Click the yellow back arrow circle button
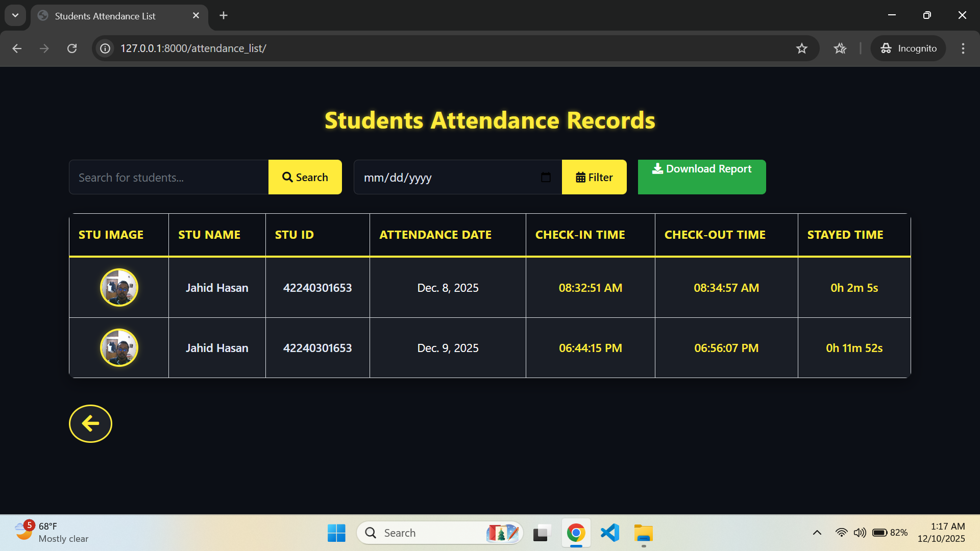Image resolution: width=980 pixels, height=551 pixels. (90, 423)
